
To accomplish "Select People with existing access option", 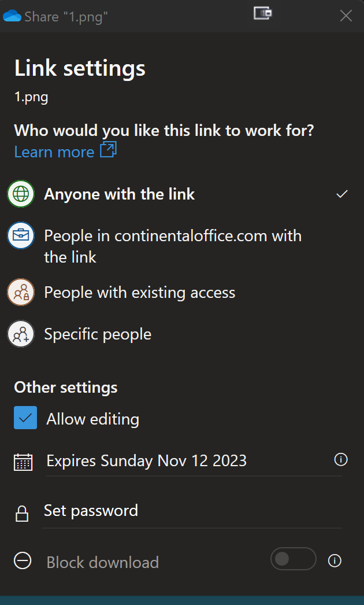I will tap(140, 293).
